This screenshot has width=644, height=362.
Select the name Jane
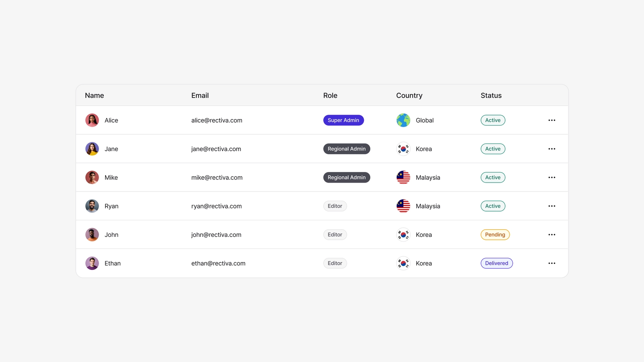tap(111, 149)
